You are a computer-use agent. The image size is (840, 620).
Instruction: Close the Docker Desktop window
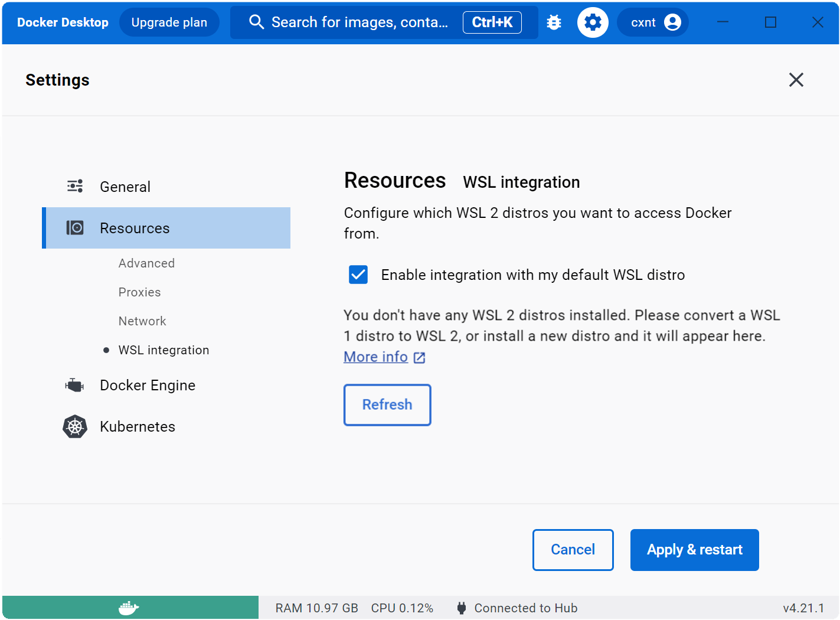818,22
